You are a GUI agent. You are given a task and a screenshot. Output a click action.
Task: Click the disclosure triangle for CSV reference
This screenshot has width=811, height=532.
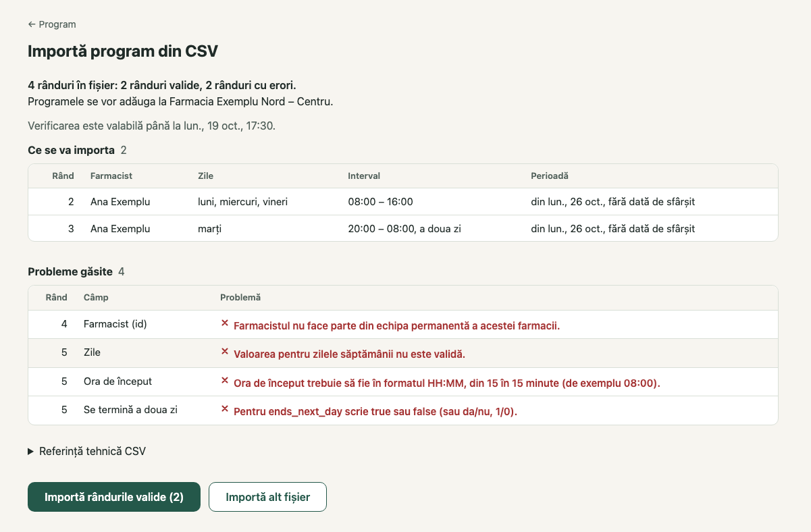coord(31,451)
